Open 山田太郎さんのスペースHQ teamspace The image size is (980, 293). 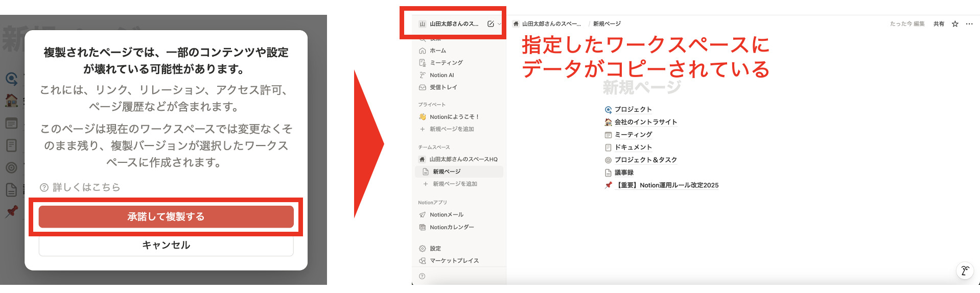point(459,159)
